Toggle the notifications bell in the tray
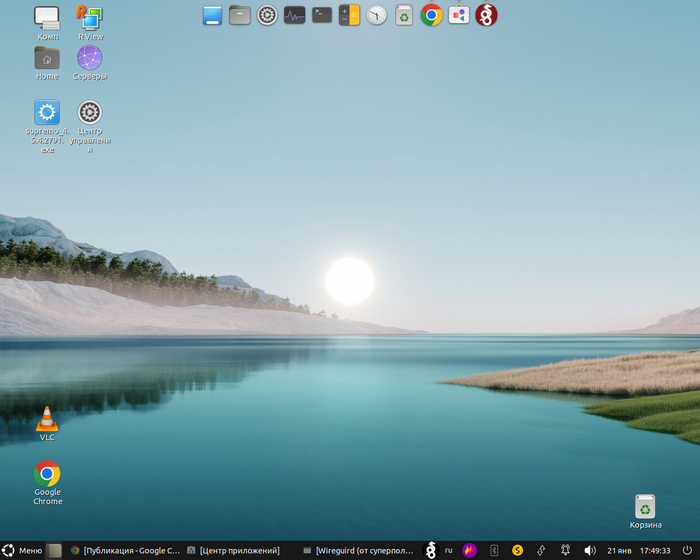This screenshot has width=700, height=560. click(565, 550)
